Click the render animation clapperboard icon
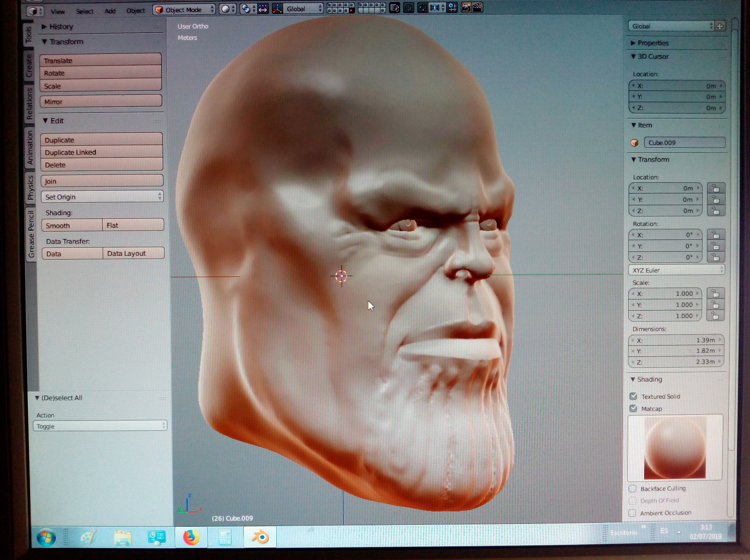The width and height of the screenshot is (750, 560). (x=477, y=8)
